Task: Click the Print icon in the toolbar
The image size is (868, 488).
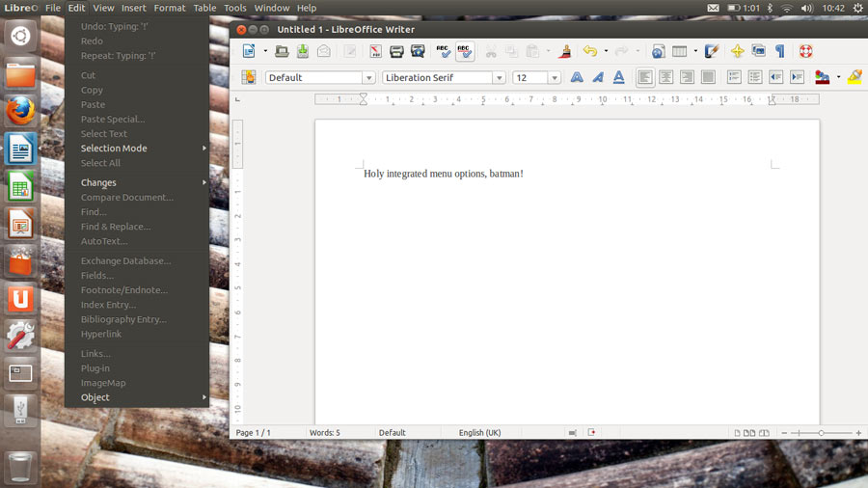Action: 395,51
